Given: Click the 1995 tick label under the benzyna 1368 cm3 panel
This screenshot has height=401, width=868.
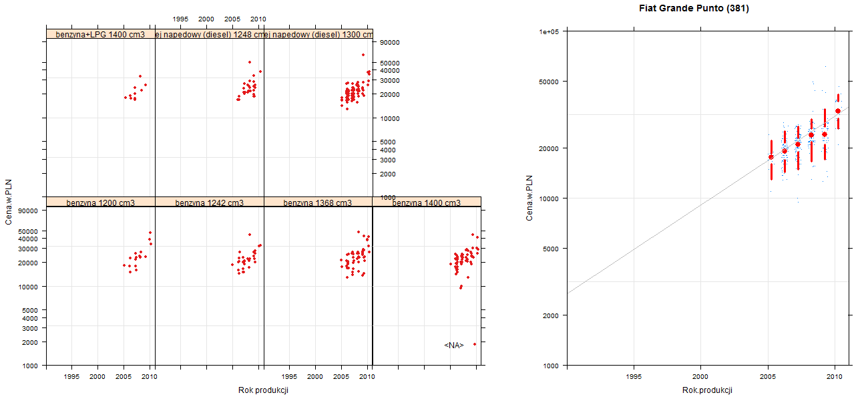Looking at the screenshot, I should click(290, 377).
